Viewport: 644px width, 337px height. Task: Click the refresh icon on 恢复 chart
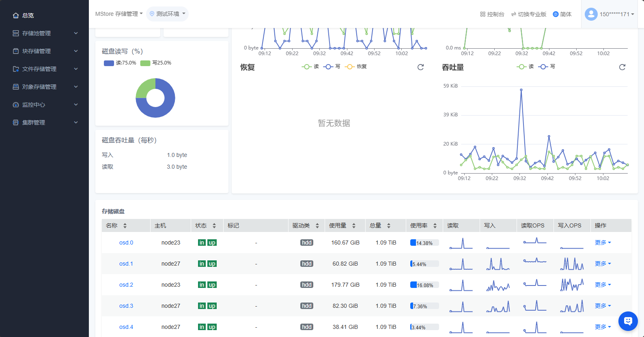(x=420, y=67)
